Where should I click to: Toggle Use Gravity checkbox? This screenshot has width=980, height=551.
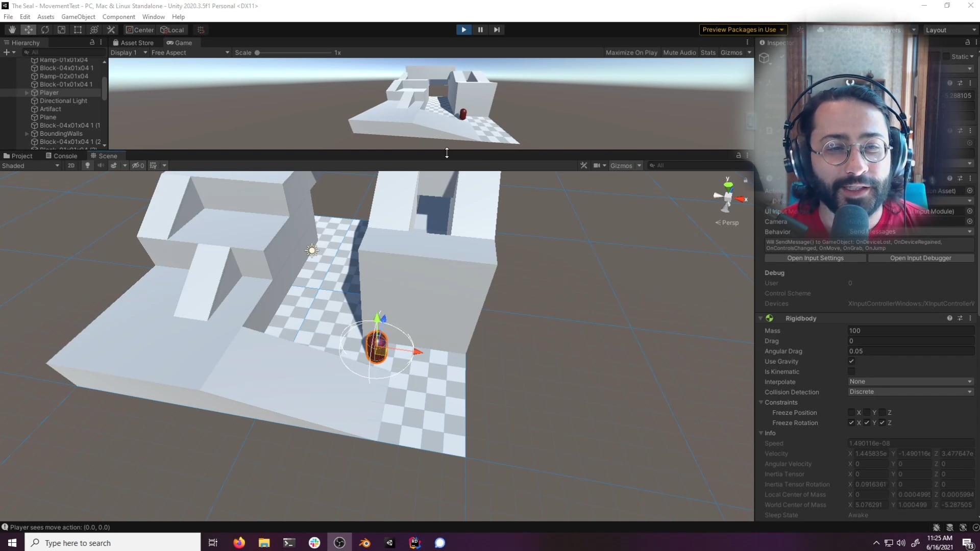click(851, 361)
